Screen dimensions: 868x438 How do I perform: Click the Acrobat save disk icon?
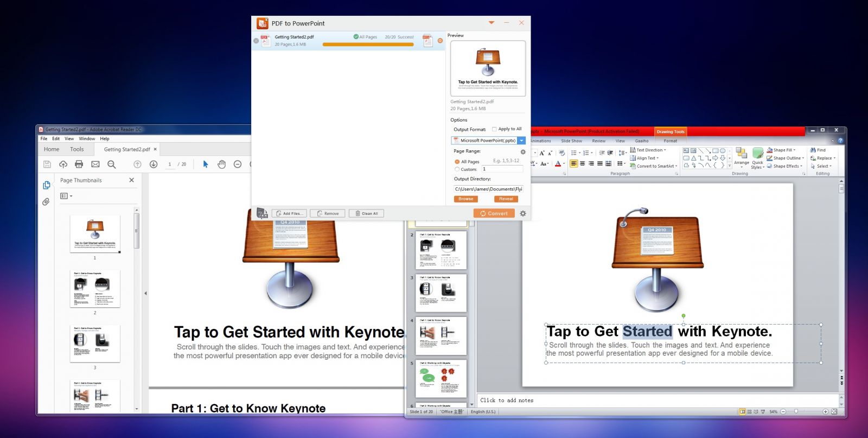pos(47,164)
